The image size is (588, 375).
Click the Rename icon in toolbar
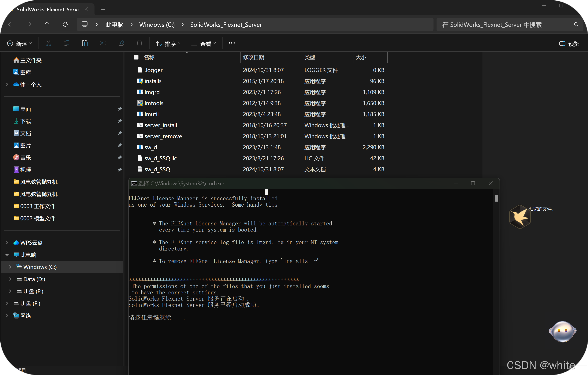tap(103, 43)
